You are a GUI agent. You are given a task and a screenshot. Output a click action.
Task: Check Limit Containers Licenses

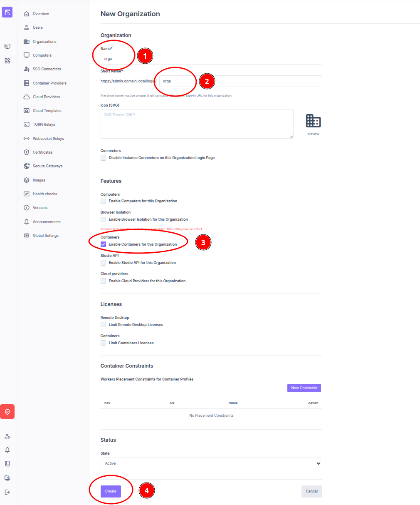(103, 343)
